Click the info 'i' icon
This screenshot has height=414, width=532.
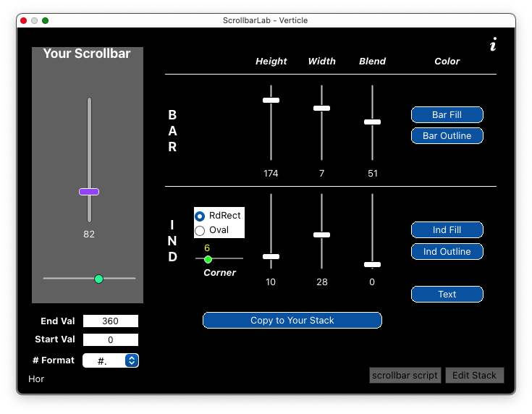493,46
